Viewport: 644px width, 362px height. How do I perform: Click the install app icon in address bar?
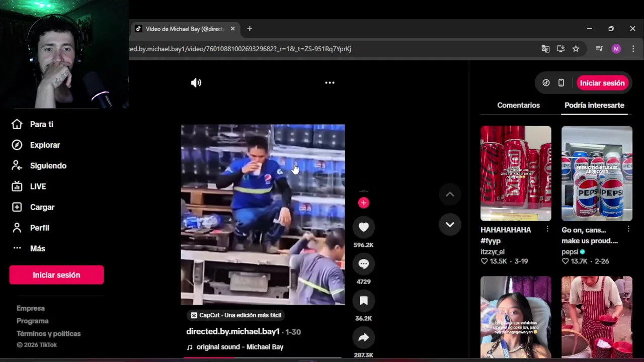pyautogui.click(x=560, y=49)
